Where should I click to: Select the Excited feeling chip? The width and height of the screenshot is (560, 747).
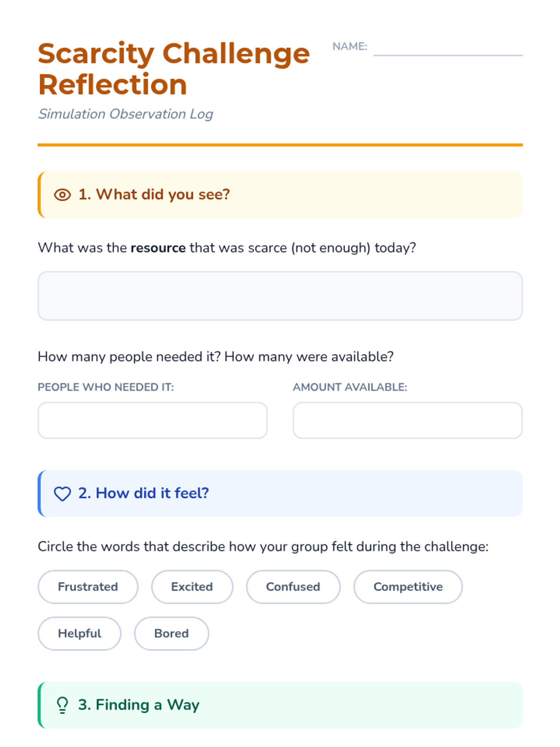(192, 587)
